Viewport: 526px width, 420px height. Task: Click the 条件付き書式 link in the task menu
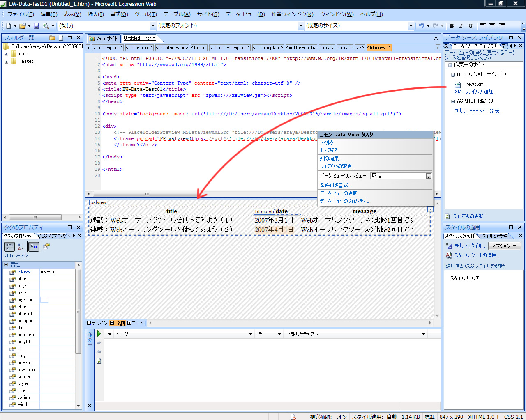click(x=335, y=185)
